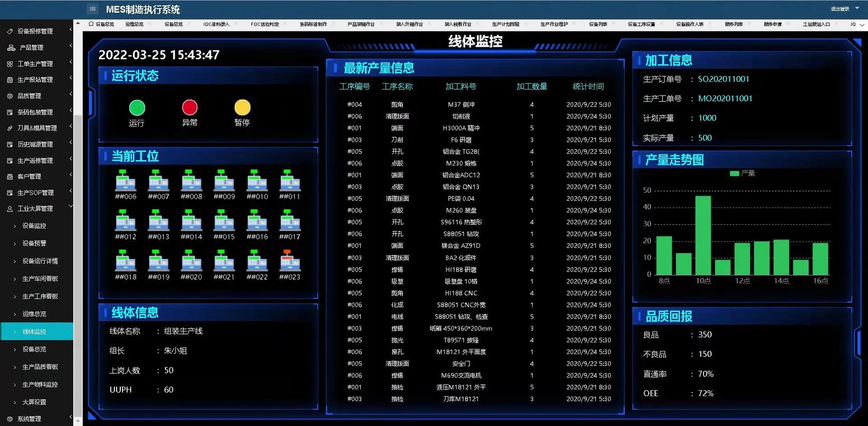The height and width of the screenshot is (426, 868).
Task: Switch to the 设备列表 tab
Action: tap(598, 24)
